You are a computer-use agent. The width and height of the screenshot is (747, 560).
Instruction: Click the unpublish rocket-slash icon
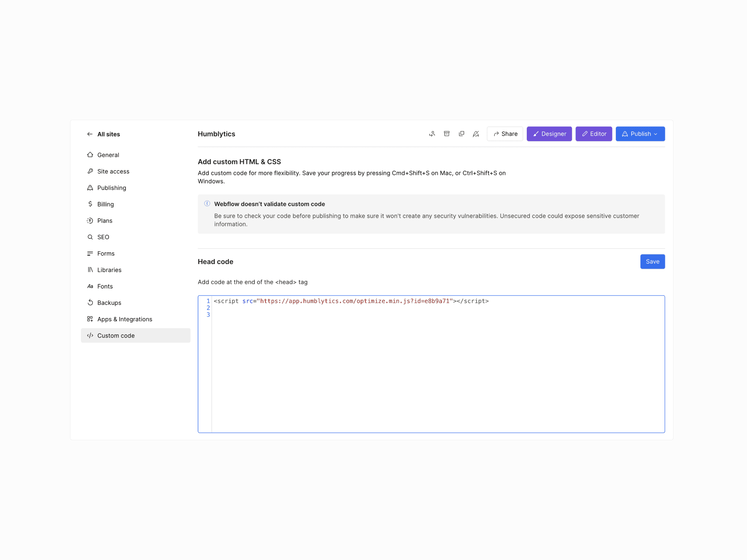point(476,134)
